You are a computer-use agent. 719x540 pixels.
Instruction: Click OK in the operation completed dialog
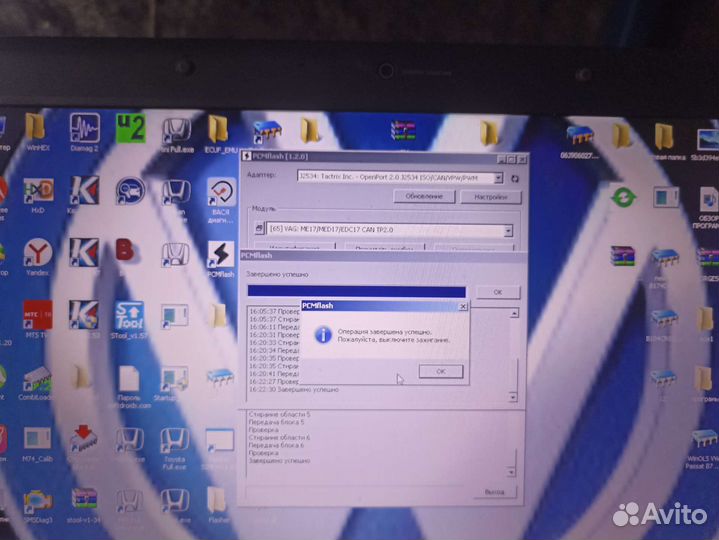pos(440,371)
